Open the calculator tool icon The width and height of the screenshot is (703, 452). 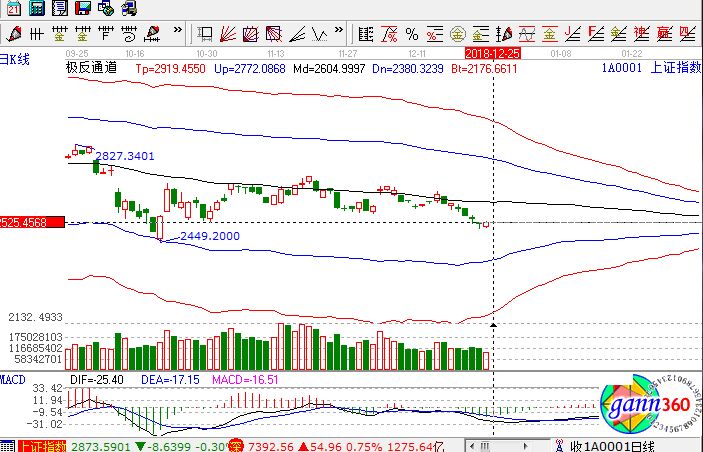[x=36, y=9]
